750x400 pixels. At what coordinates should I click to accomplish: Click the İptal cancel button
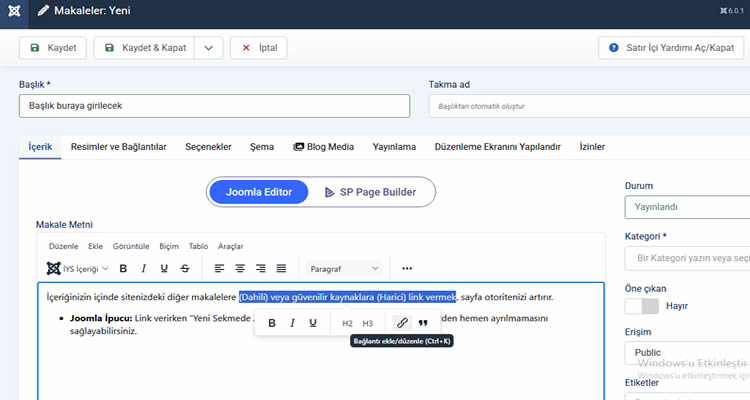point(259,47)
